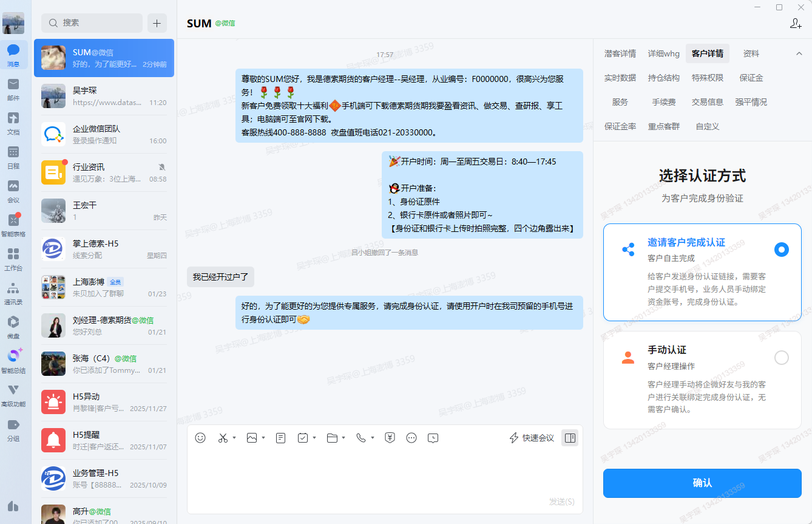This screenshot has width=812, height=524.
Task: Open the 保证金 tab
Action: coord(751,78)
